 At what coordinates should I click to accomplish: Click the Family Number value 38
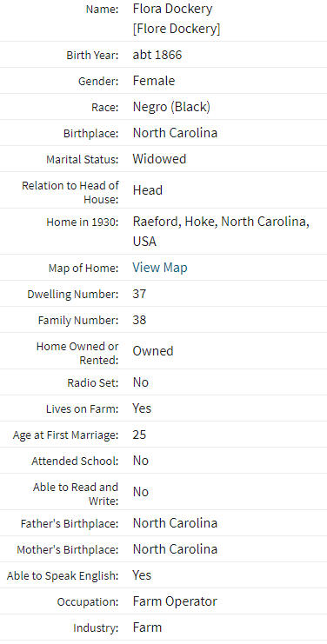[139, 320]
